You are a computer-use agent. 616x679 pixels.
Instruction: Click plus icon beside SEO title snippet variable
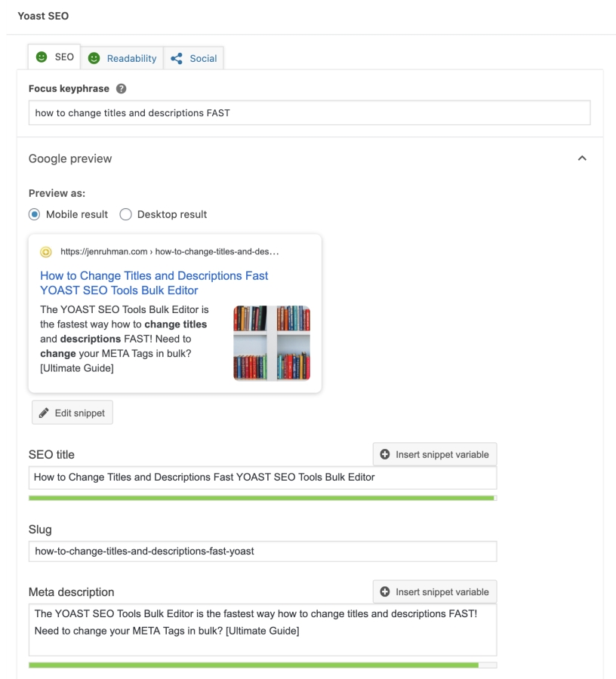click(x=385, y=454)
